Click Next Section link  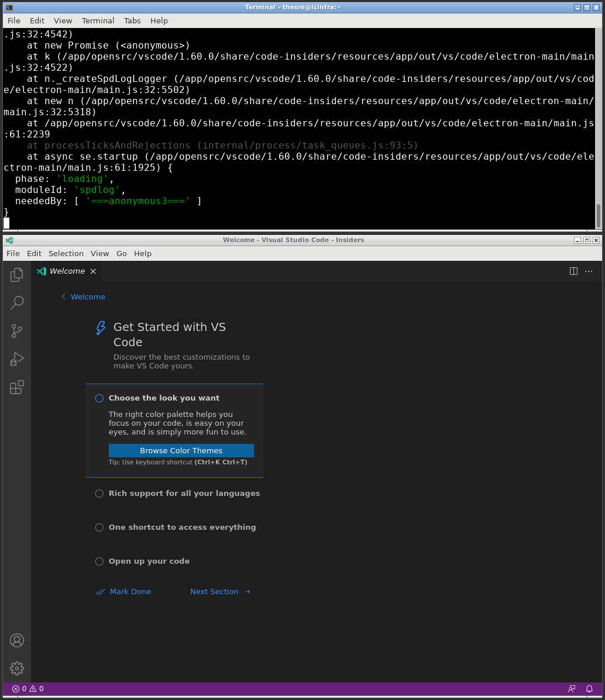point(214,591)
